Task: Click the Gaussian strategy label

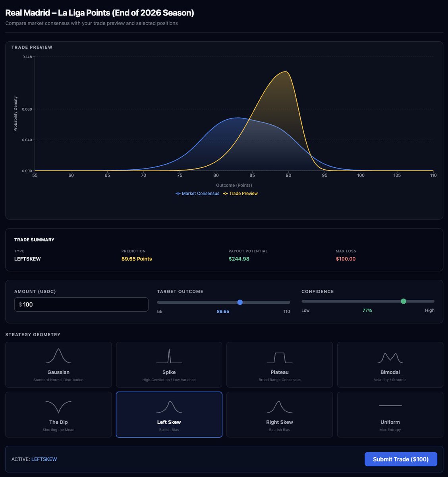Action: coord(58,372)
